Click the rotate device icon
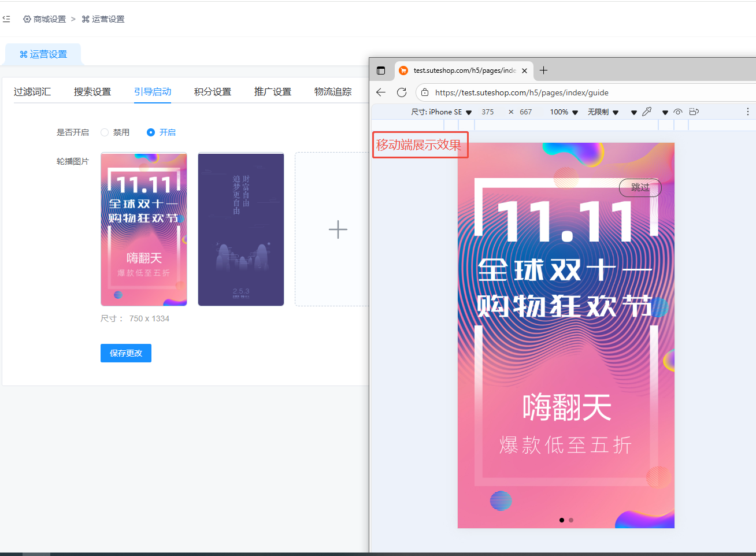 pyautogui.click(x=694, y=112)
